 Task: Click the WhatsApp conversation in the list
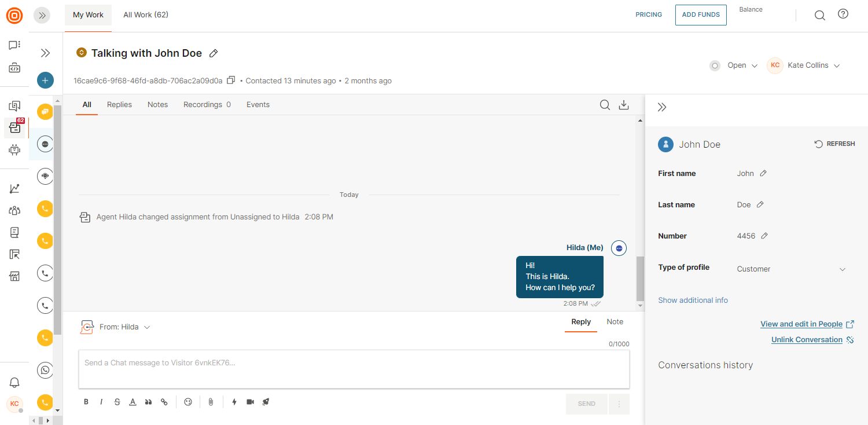coord(45,369)
